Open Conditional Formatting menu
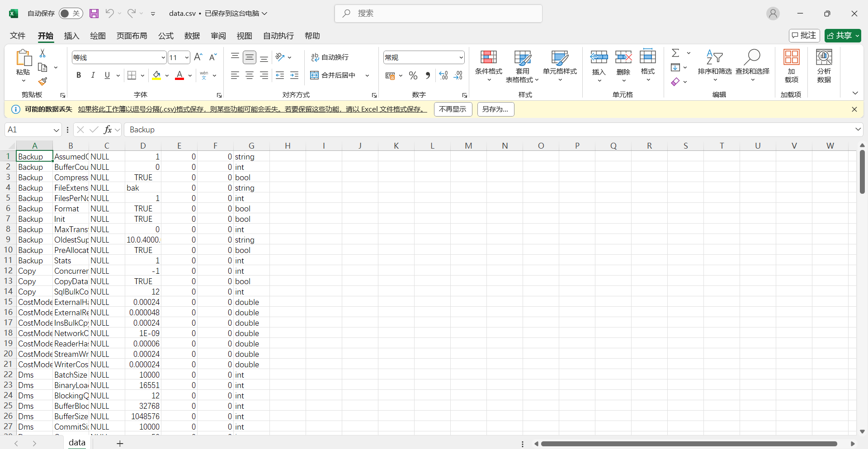The width and height of the screenshot is (868, 449). coord(489,66)
